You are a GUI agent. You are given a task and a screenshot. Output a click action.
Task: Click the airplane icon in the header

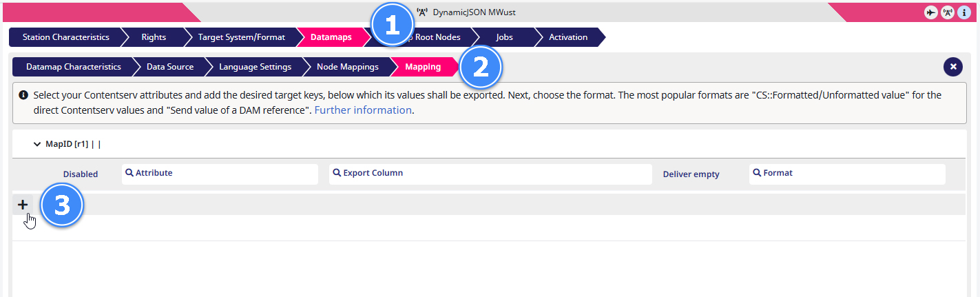pos(931,12)
